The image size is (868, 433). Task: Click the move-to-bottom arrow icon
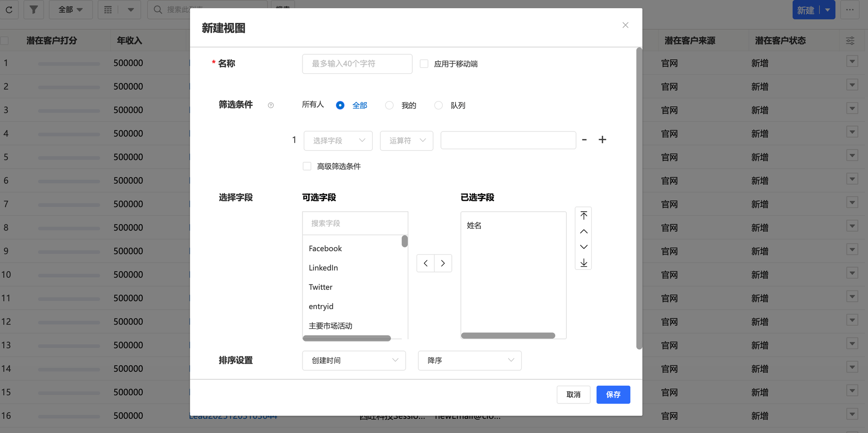[x=584, y=263]
